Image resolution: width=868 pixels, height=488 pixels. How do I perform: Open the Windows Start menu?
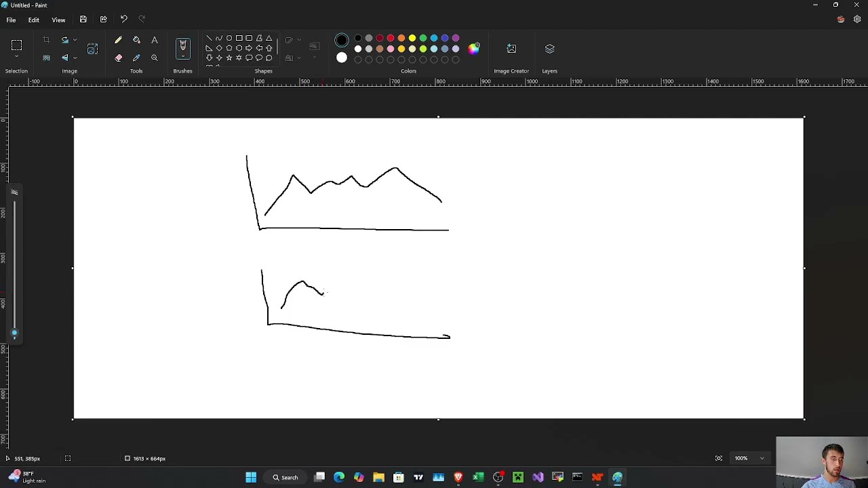[251, 477]
